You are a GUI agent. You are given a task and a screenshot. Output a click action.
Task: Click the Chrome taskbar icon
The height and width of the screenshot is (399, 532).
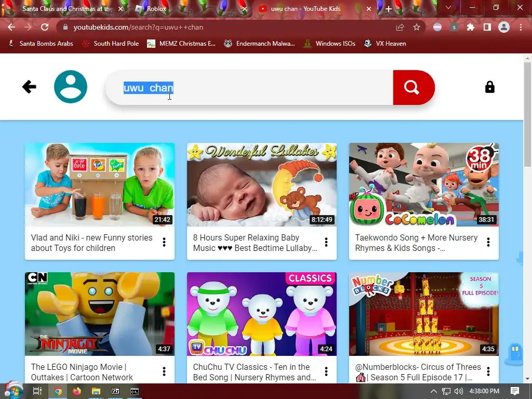click(58, 391)
